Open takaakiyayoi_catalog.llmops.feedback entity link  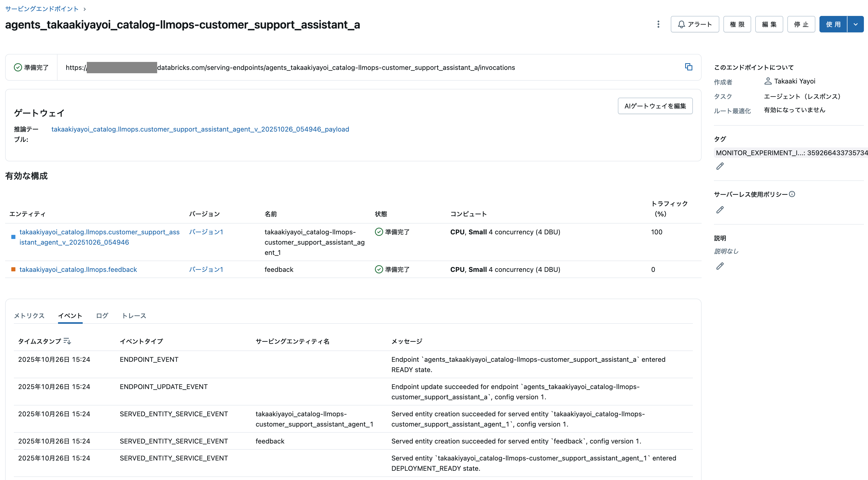[78, 269]
